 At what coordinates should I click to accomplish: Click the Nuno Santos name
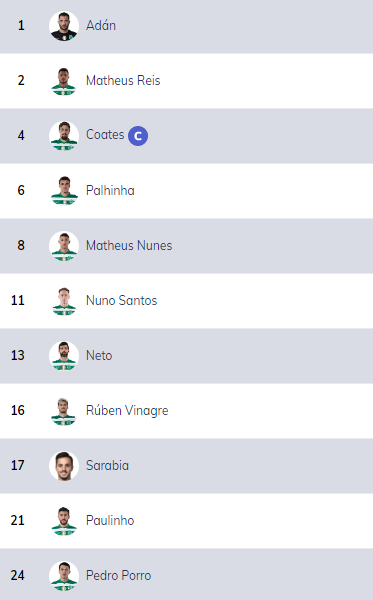(122, 300)
